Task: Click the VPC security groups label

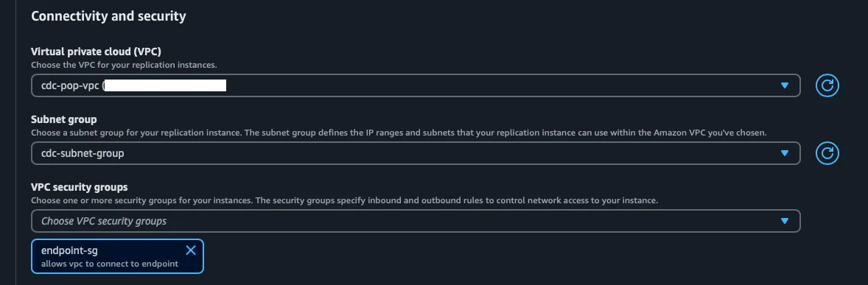Action: coord(79,188)
